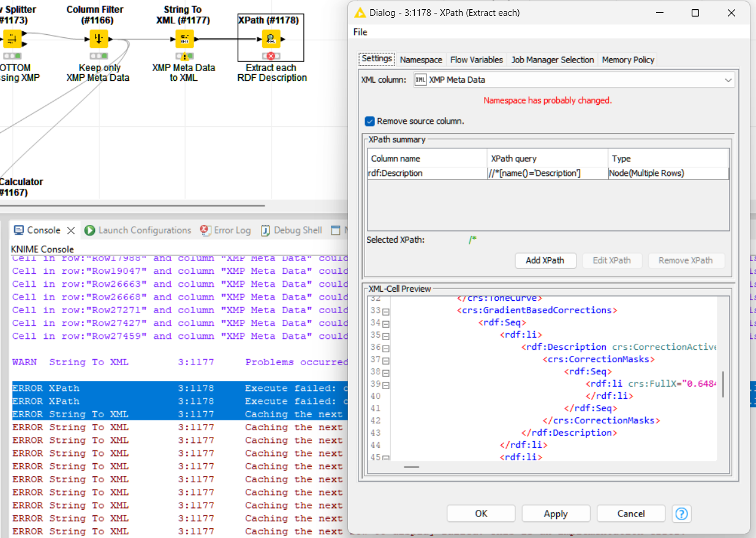
Task: Collapse the fold marker at line 39
Action: 387,384
